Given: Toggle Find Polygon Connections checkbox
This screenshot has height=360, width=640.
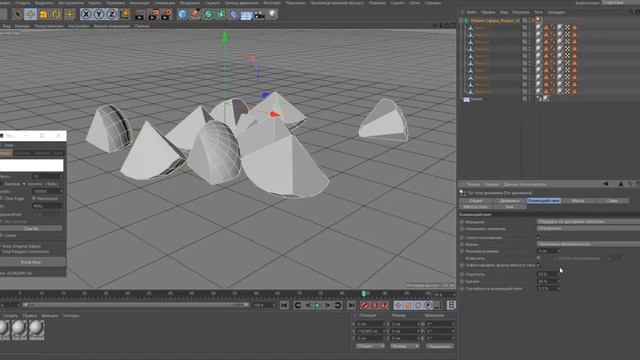Looking at the screenshot, I should [1, 252].
